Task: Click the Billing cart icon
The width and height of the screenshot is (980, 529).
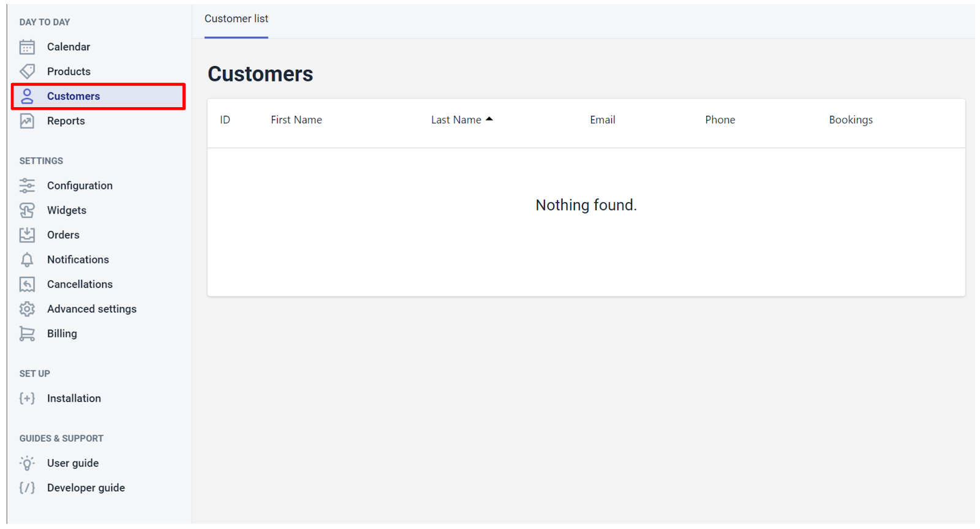Action: [x=27, y=334]
